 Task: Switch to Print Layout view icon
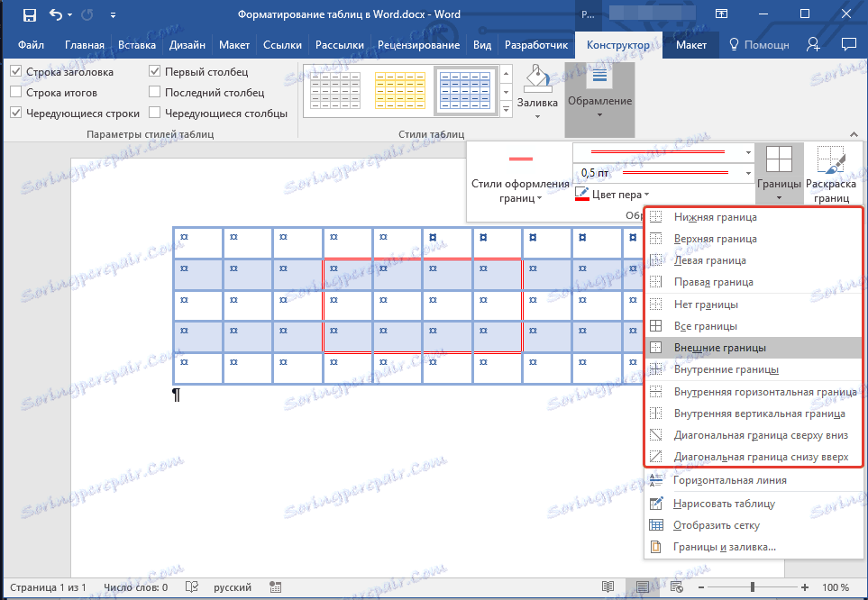(x=642, y=587)
